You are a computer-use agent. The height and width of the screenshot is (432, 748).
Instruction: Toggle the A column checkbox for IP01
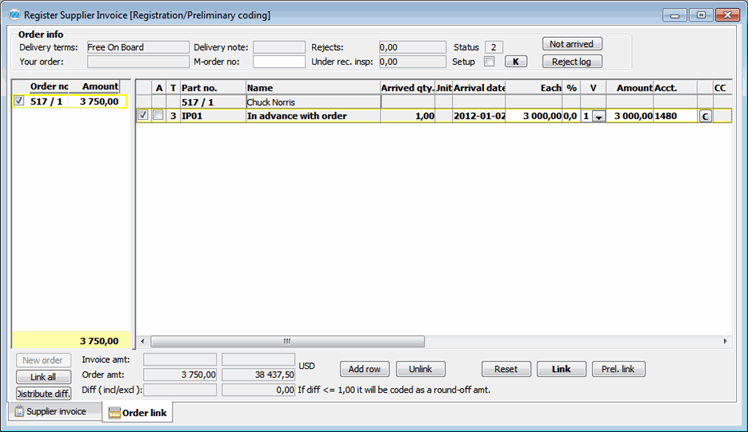158,116
